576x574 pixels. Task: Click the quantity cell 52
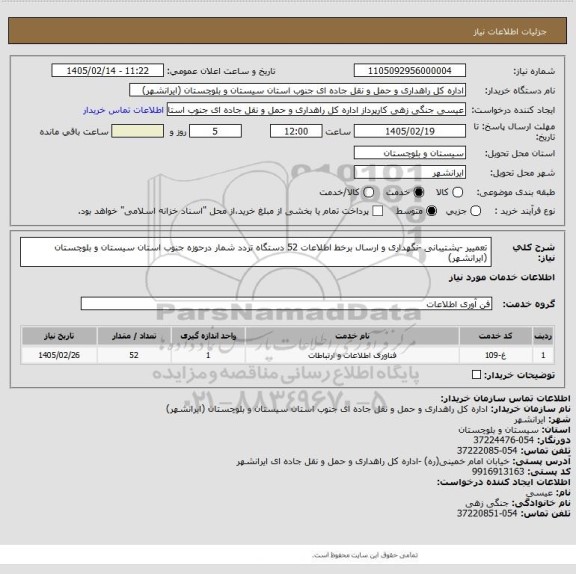click(x=134, y=355)
